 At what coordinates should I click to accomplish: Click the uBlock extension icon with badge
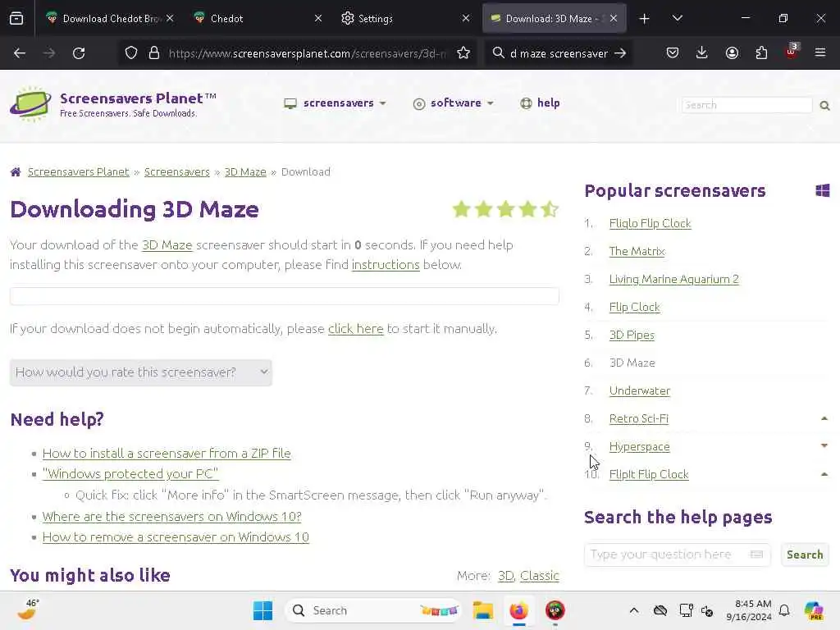[792, 52]
